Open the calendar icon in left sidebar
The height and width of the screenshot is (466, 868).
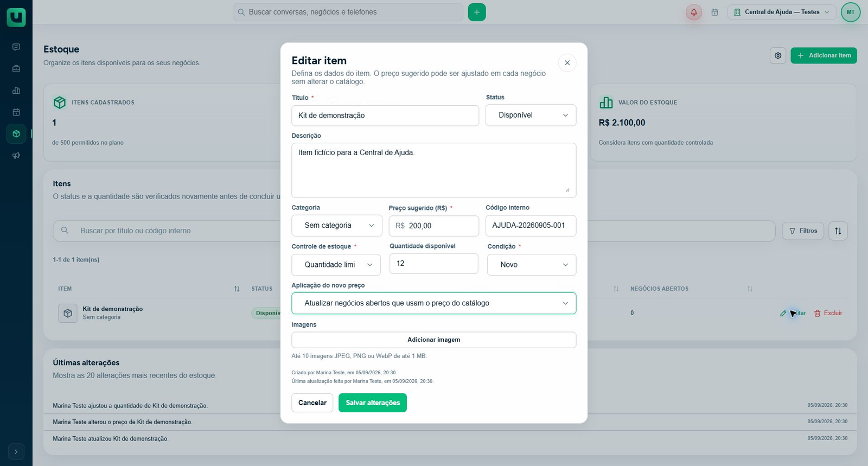(x=16, y=112)
